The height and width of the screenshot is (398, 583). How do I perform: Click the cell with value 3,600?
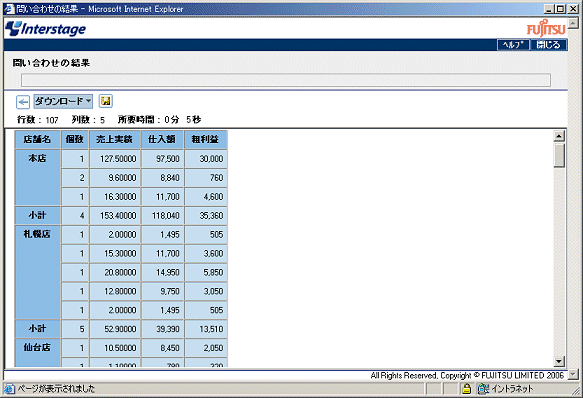pyautogui.click(x=206, y=254)
